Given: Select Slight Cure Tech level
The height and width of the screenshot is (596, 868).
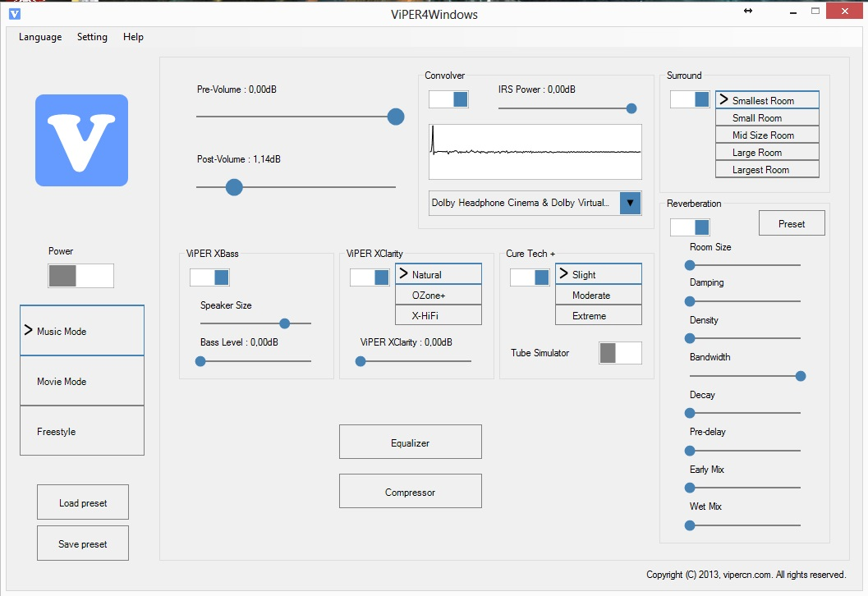Looking at the screenshot, I should pos(599,274).
